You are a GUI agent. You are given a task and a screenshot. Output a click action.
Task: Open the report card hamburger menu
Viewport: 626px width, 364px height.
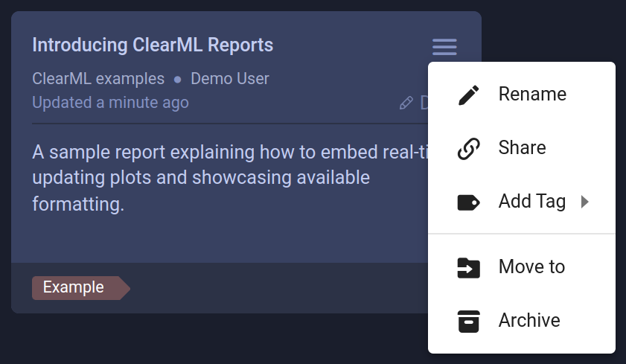[444, 47]
